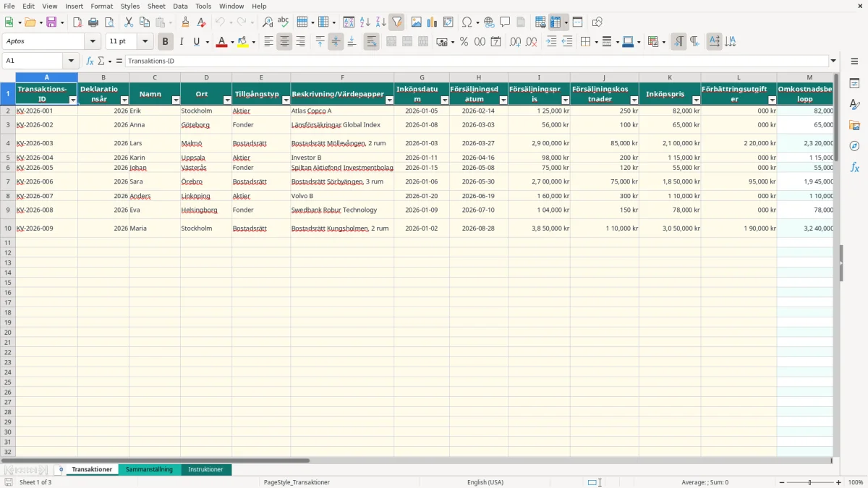Toggle the AutoFilter funnel button
868x488 pixels.
[x=396, y=22]
